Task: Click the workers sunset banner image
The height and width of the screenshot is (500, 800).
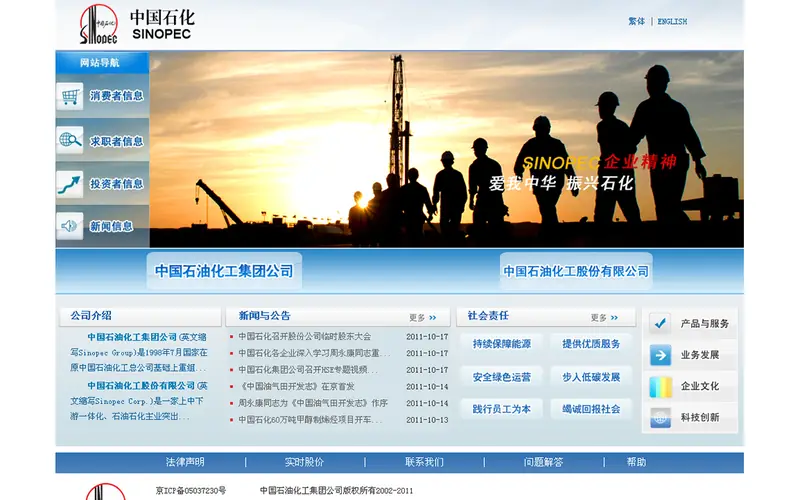Action: [446, 149]
